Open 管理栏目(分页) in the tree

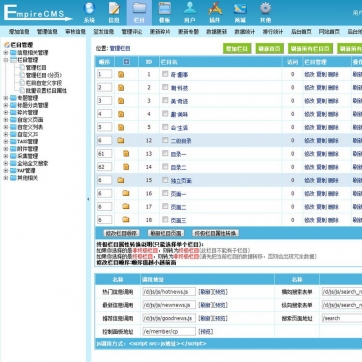point(44,75)
